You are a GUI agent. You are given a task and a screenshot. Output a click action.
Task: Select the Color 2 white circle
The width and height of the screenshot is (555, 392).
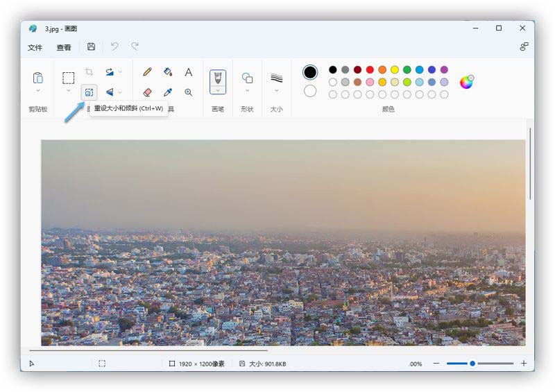[310, 91]
